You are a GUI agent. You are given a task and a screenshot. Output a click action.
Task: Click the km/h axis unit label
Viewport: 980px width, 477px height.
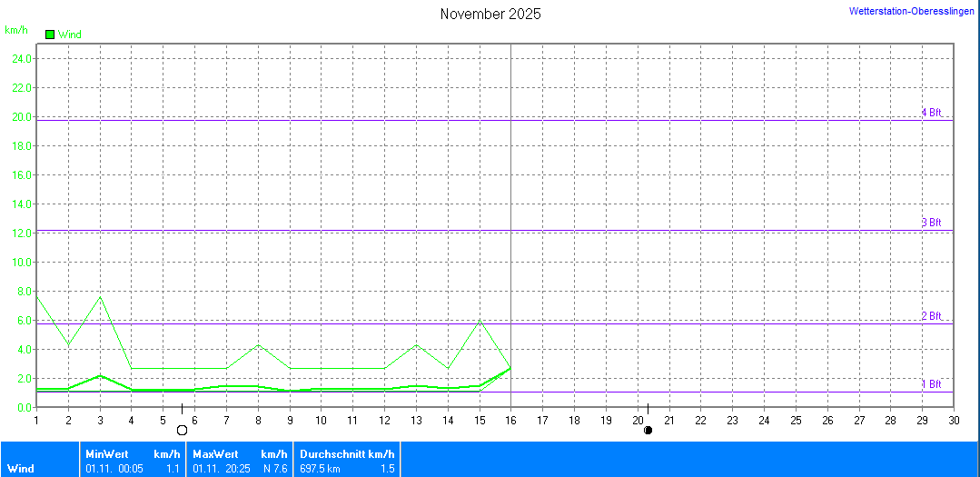pyautogui.click(x=16, y=30)
